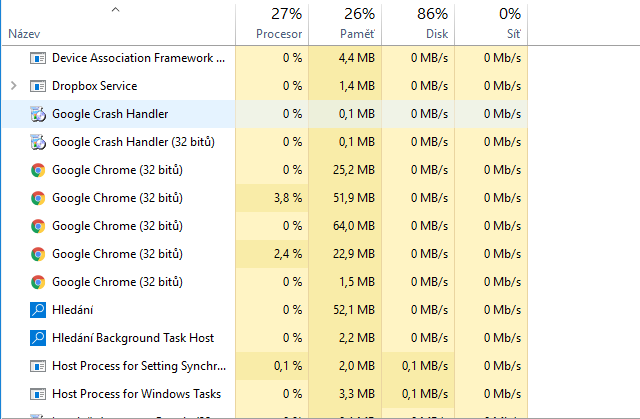Click the Hledání magnifier icon
The image size is (640, 419).
(x=38, y=310)
